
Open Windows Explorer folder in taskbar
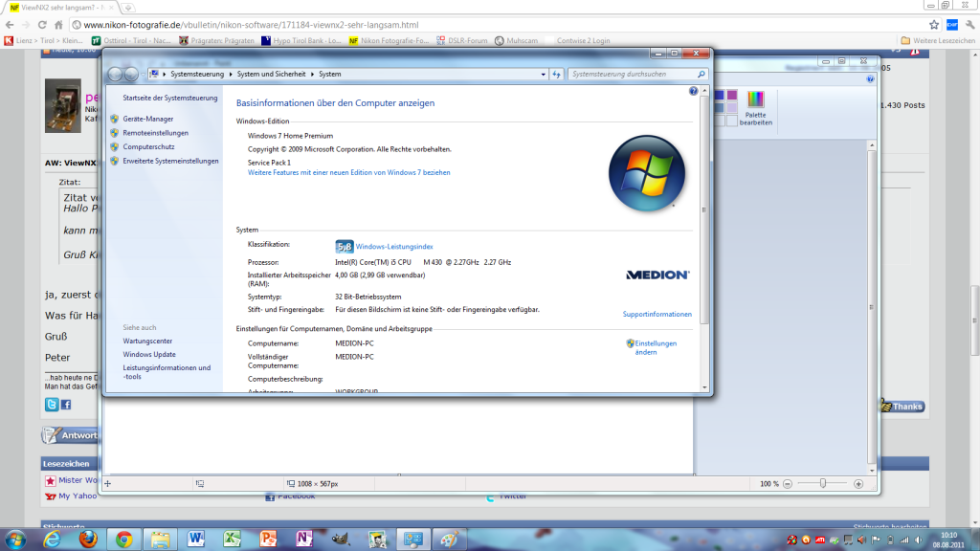160,540
